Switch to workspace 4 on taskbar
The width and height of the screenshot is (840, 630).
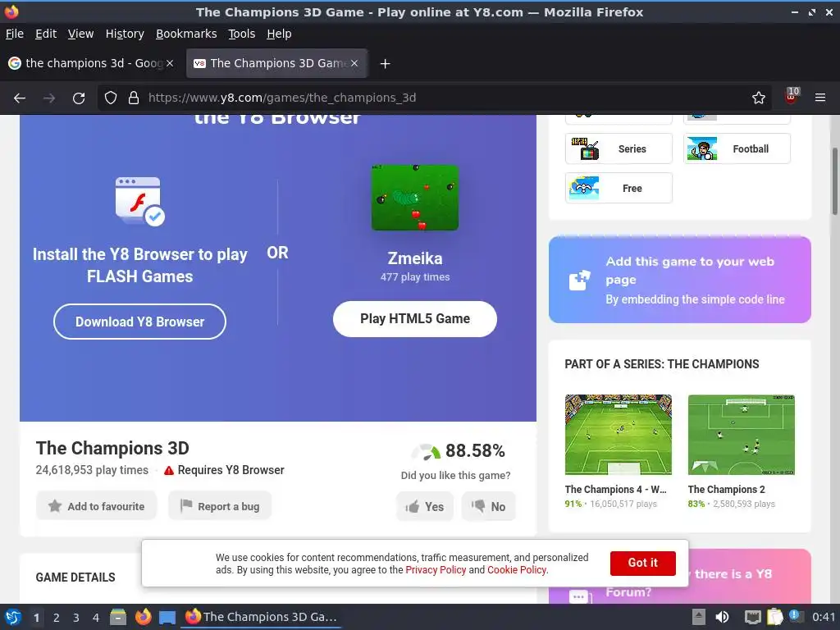coord(96,618)
